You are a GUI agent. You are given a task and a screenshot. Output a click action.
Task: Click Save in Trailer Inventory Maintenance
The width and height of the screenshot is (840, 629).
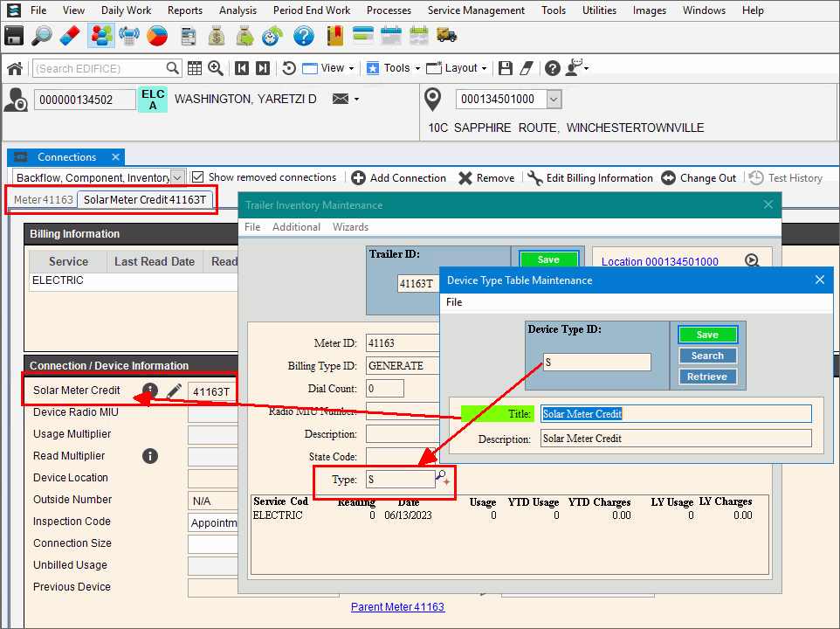click(x=548, y=259)
